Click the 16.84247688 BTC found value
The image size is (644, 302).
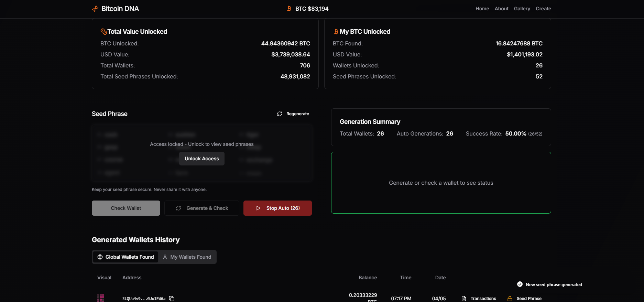pos(519,43)
